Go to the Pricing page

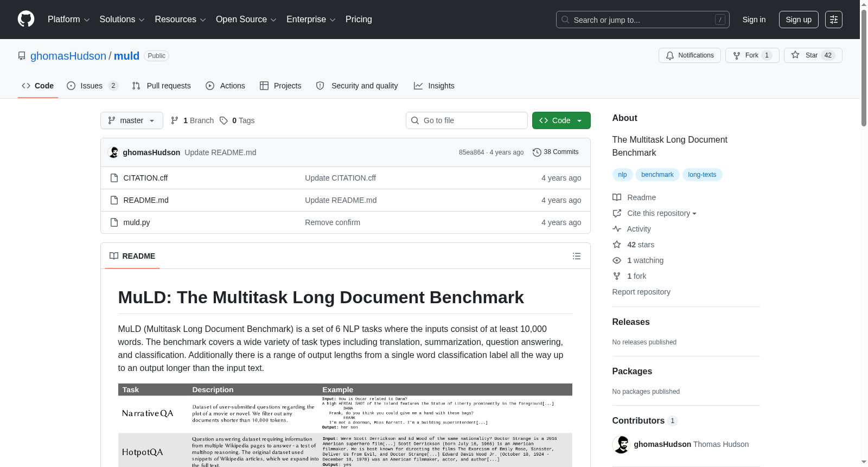click(359, 20)
